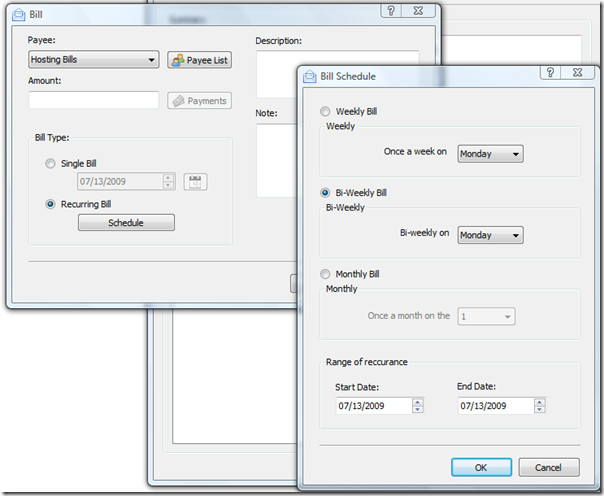This screenshot has height=496, width=604.
Task: Click into the Note text box
Action: [277, 160]
